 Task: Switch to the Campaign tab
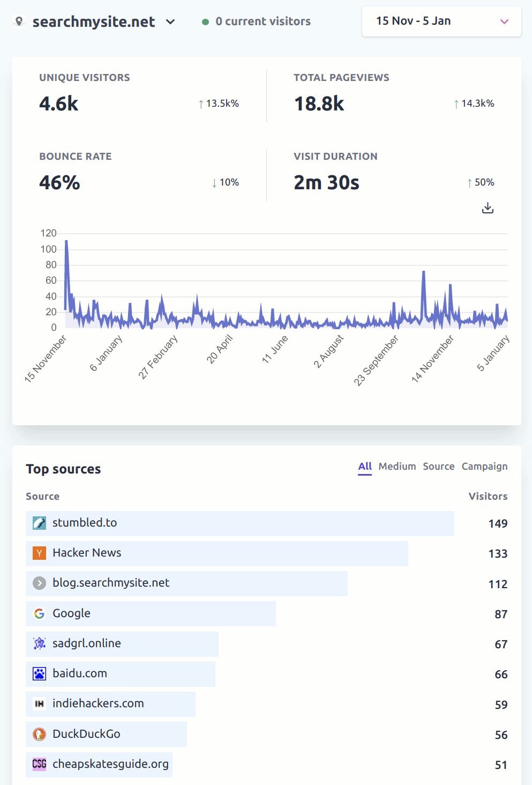coord(484,466)
